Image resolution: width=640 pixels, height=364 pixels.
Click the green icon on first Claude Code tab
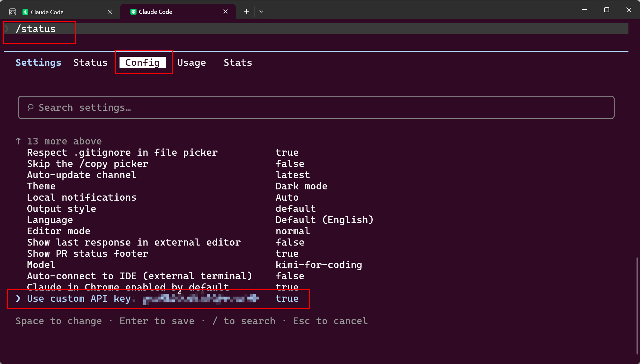25,12
